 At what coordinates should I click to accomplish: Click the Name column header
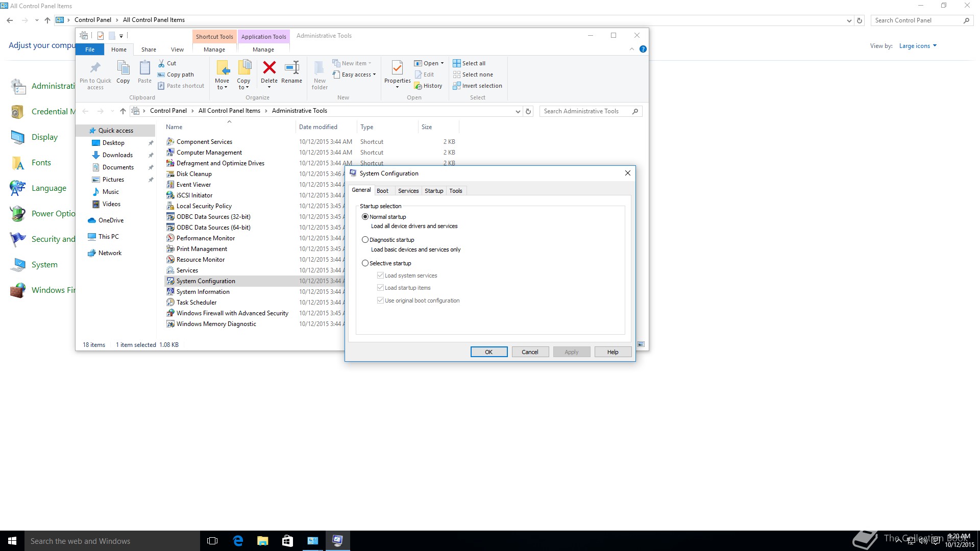(x=229, y=127)
